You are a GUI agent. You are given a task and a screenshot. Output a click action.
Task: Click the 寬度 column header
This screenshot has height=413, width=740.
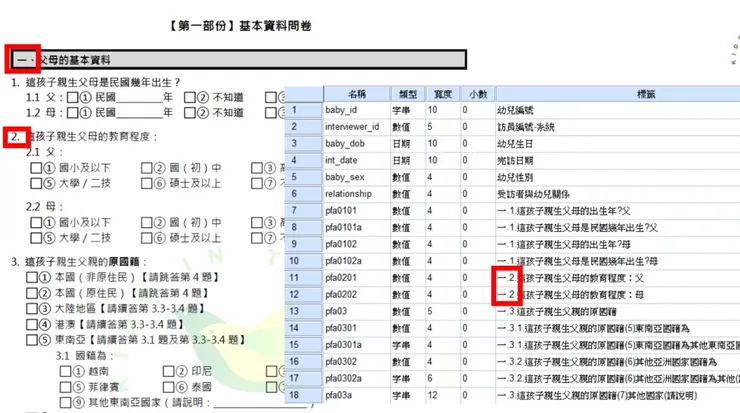pyautogui.click(x=443, y=94)
